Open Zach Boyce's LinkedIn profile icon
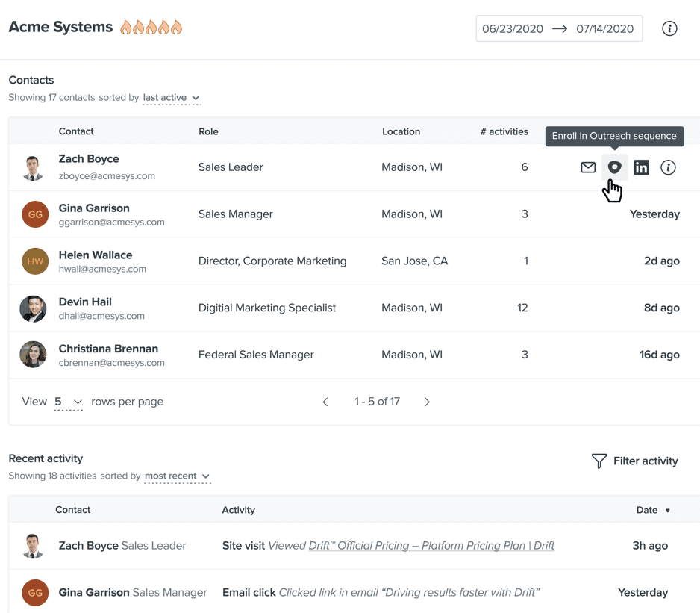 (641, 167)
